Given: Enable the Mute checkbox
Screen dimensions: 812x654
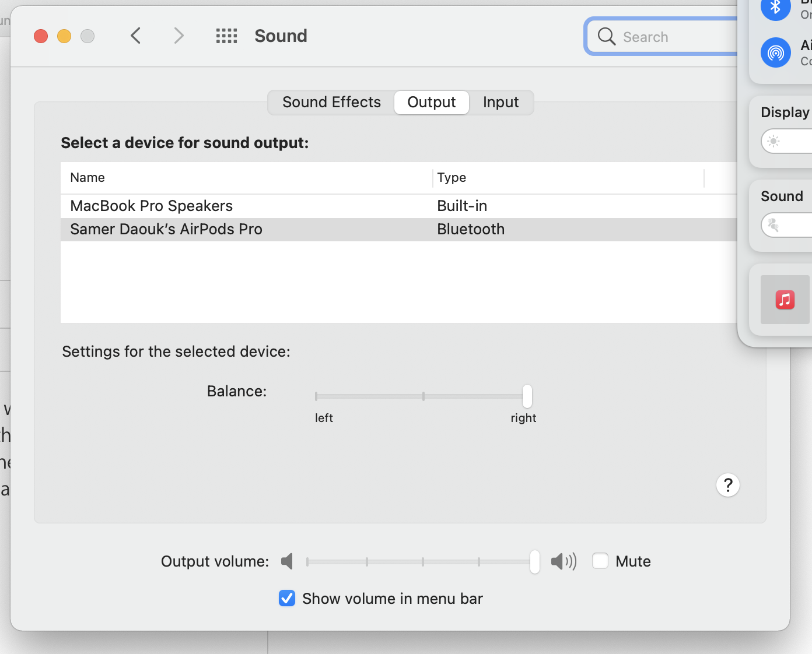Looking at the screenshot, I should pyautogui.click(x=600, y=561).
